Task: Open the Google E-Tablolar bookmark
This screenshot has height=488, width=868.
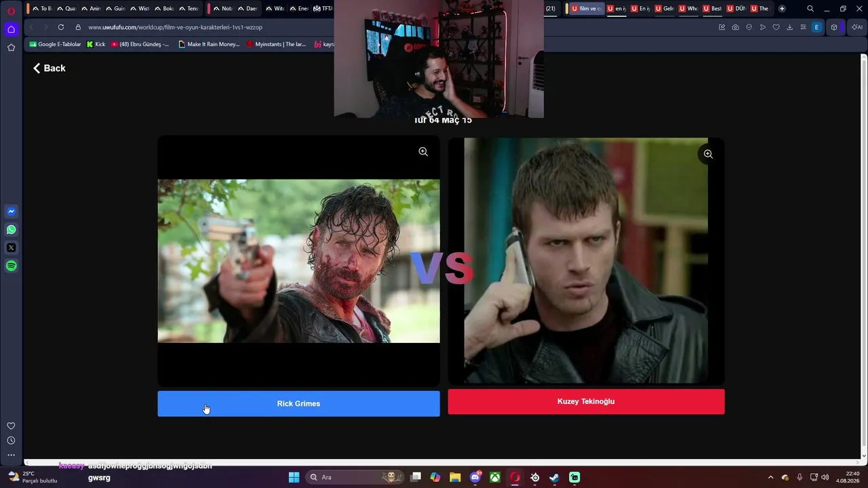Action: [x=55, y=44]
